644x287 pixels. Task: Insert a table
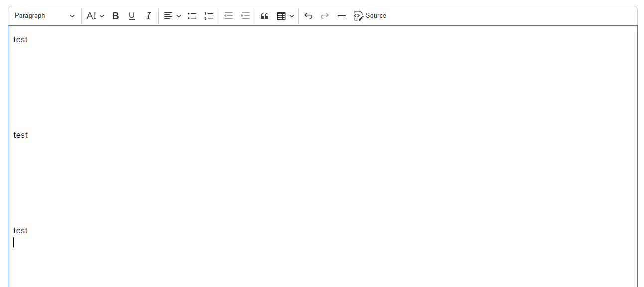click(x=281, y=15)
